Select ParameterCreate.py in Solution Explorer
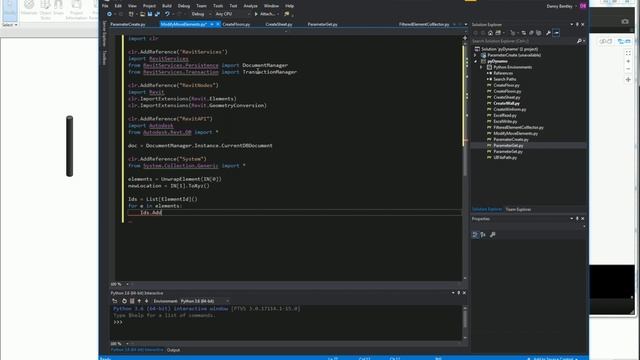The height and width of the screenshot is (360, 640). pyautogui.click(x=511, y=140)
